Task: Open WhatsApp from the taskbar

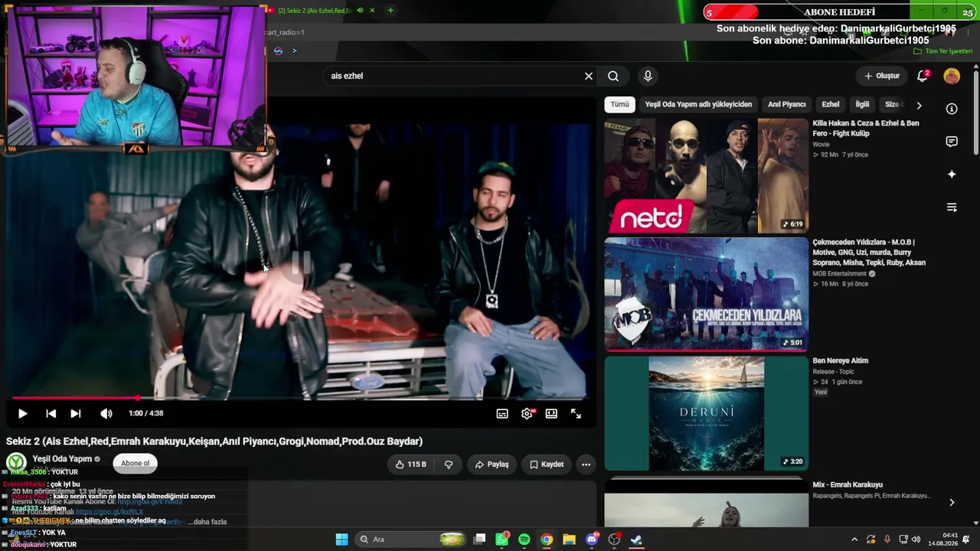Action: click(501, 540)
